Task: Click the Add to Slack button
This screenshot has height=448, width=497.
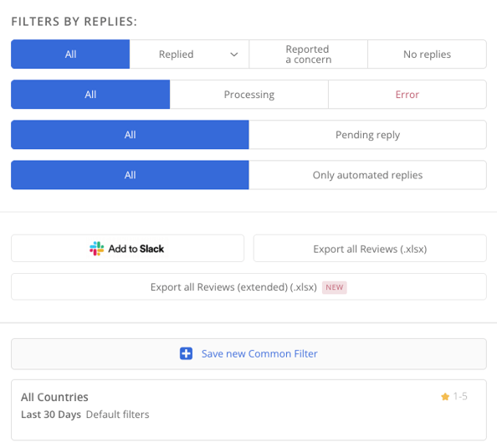Action: [128, 249]
